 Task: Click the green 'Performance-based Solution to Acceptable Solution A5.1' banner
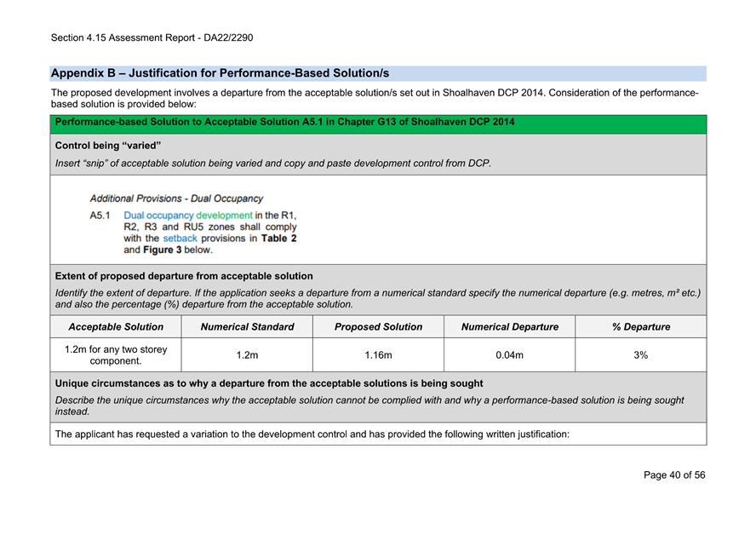[x=378, y=124]
